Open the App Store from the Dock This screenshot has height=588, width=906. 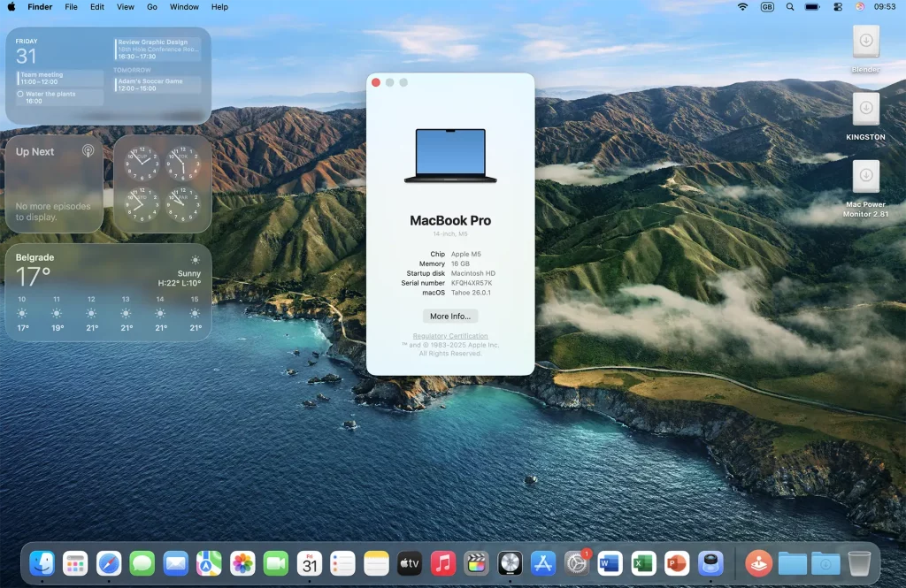tap(542, 563)
